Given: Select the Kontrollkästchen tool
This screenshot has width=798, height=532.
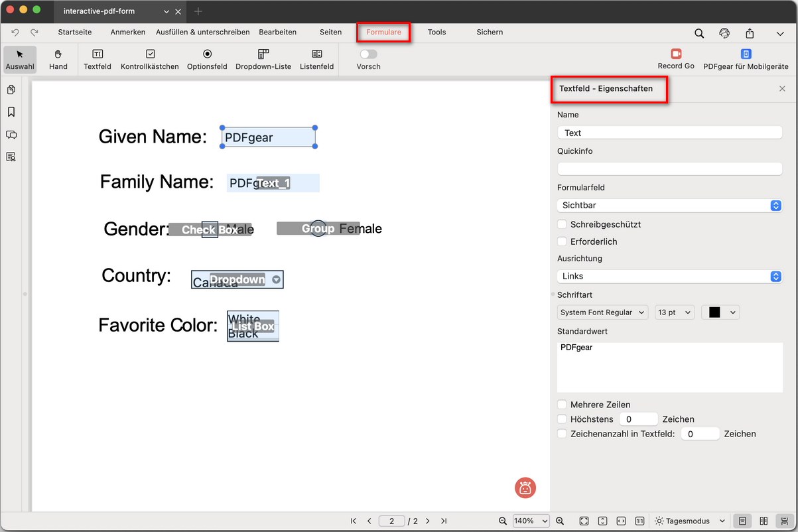Looking at the screenshot, I should point(150,59).
